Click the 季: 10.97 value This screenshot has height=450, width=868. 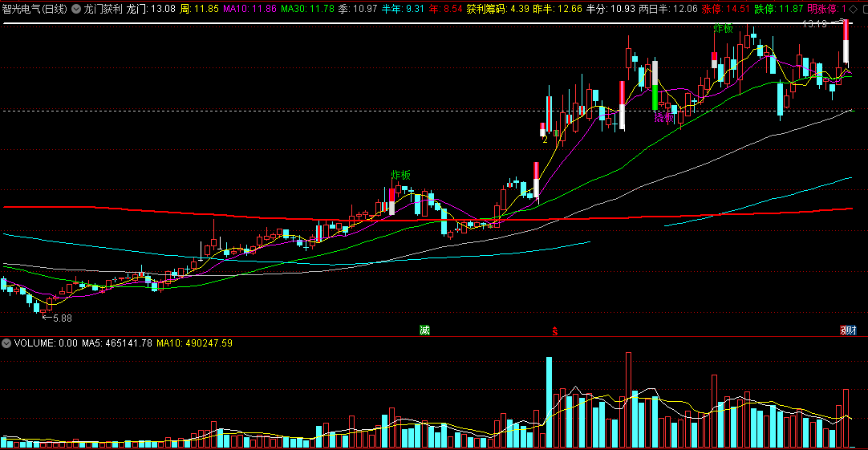coord(358,9)
